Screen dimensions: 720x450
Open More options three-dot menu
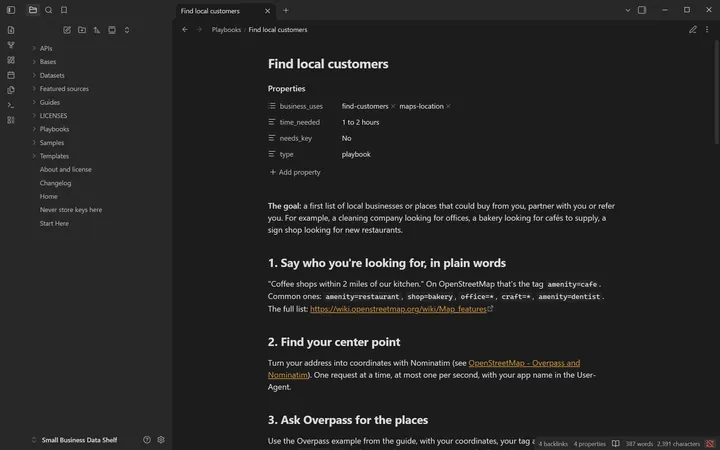coord(707,30)
